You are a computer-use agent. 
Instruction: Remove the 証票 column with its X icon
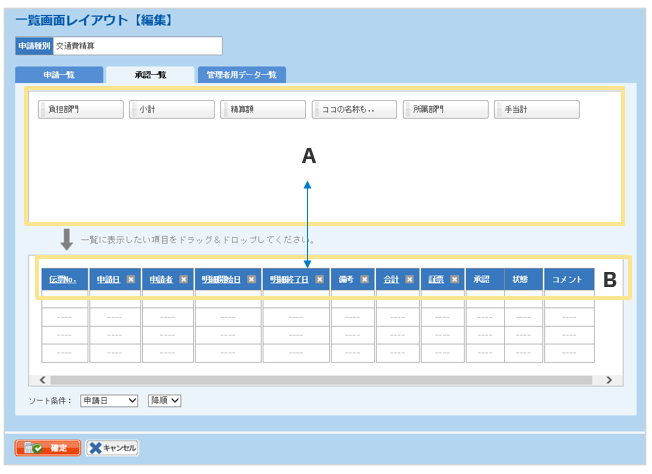[x=454, y=280]
